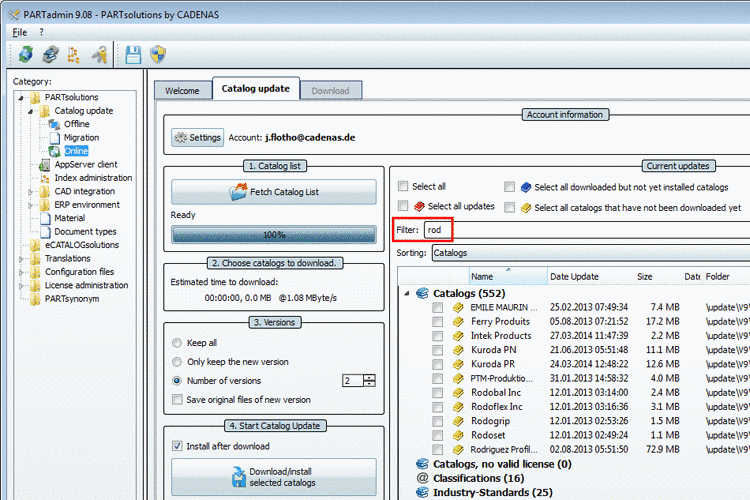The height and width of the screenshot is (500, 750).
Task: Enable the Select all checkbox
Action: click(x=403, y=186)
